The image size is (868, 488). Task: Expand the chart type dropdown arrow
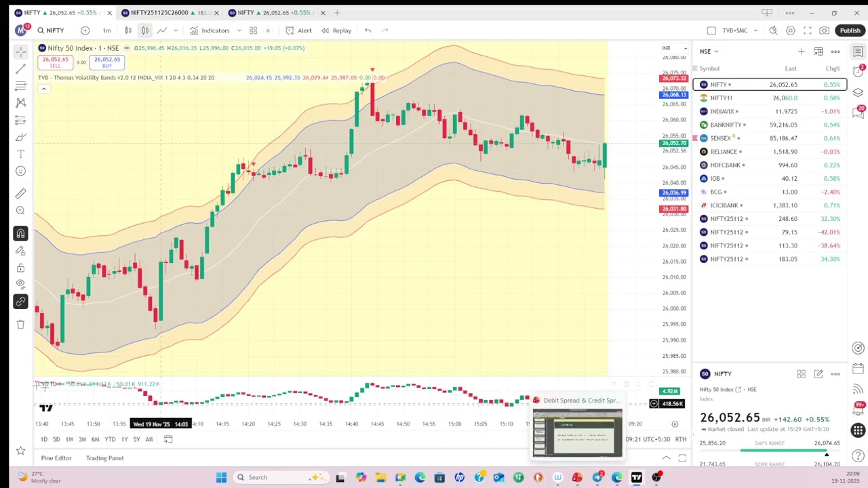coord(176,30)
